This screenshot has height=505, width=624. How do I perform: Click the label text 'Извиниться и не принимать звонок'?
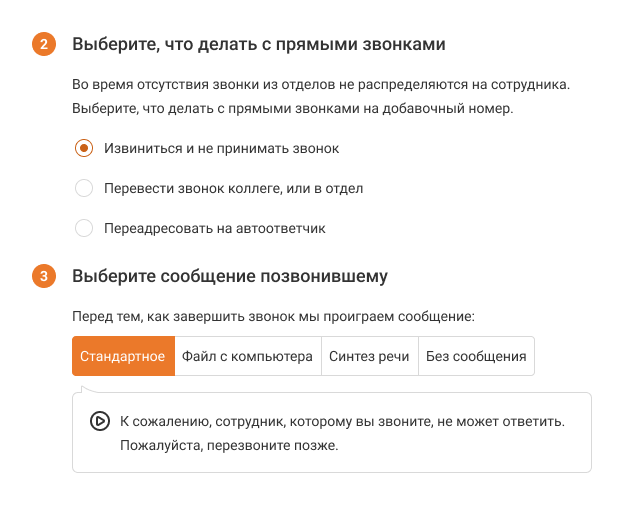pyautogui.click(x=221, y=148)
